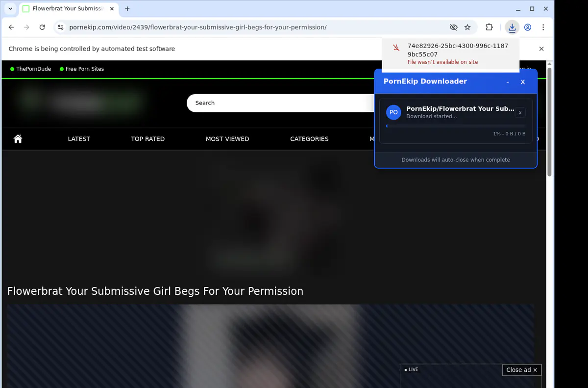Open a new tab with plus button
This screenshot has width=588, height=388.
127,9
